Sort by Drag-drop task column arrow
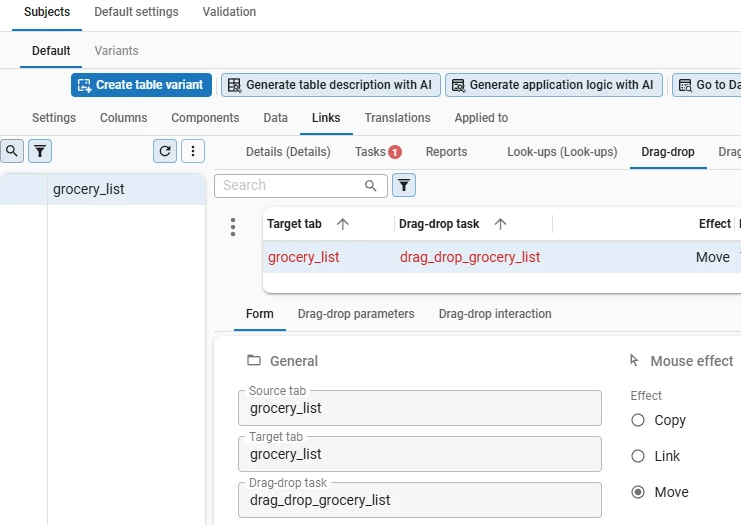 point(500,224)
